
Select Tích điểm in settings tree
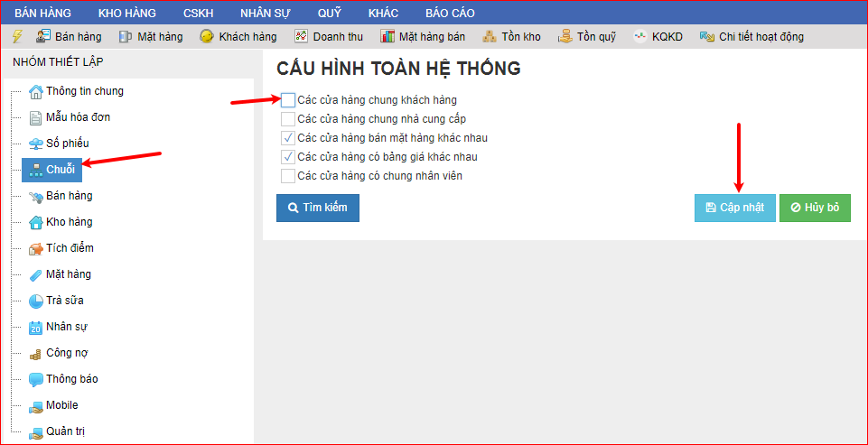[70, 248]
